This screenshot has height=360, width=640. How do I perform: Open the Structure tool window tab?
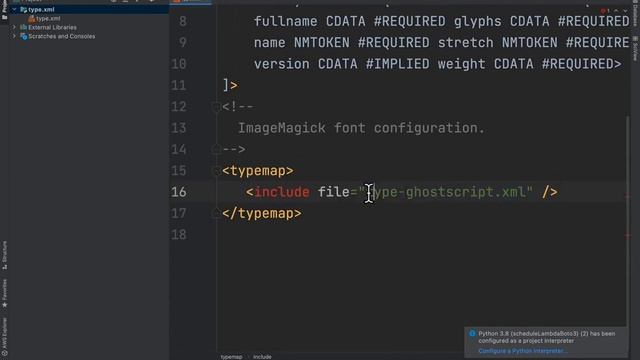4,255
